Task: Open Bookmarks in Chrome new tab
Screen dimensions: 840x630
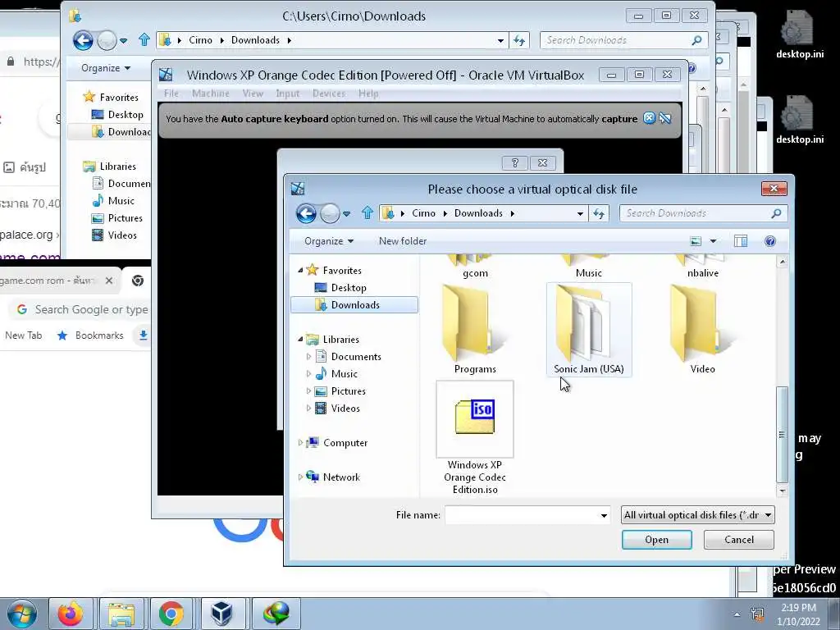Action: click(90, 336)
